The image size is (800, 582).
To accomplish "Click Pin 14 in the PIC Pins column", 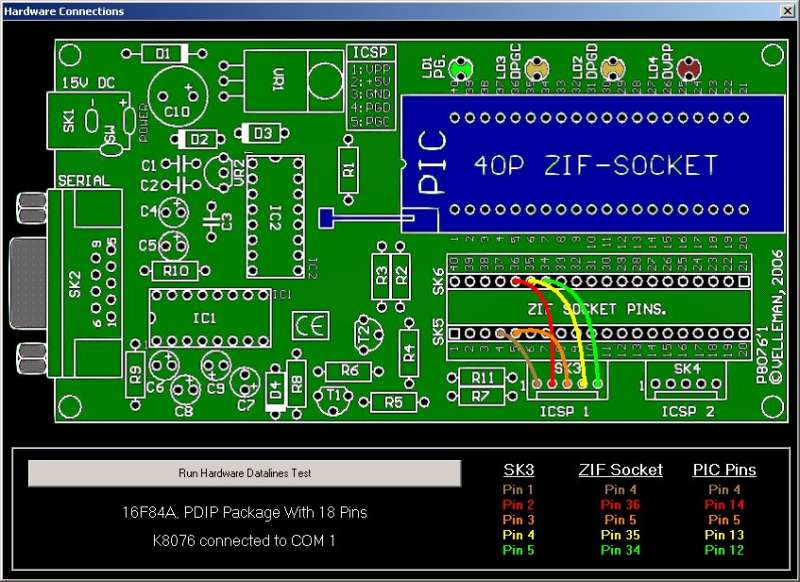I will pos(724,505).
